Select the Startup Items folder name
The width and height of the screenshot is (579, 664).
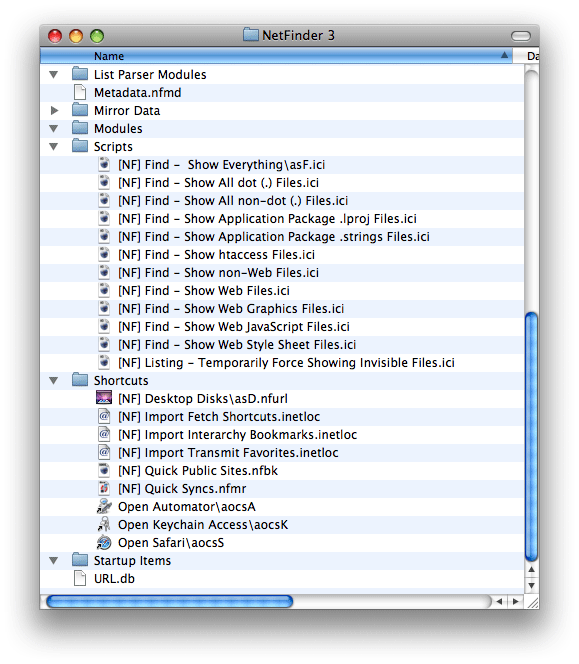pyautogui.click(x=133, y=561)
